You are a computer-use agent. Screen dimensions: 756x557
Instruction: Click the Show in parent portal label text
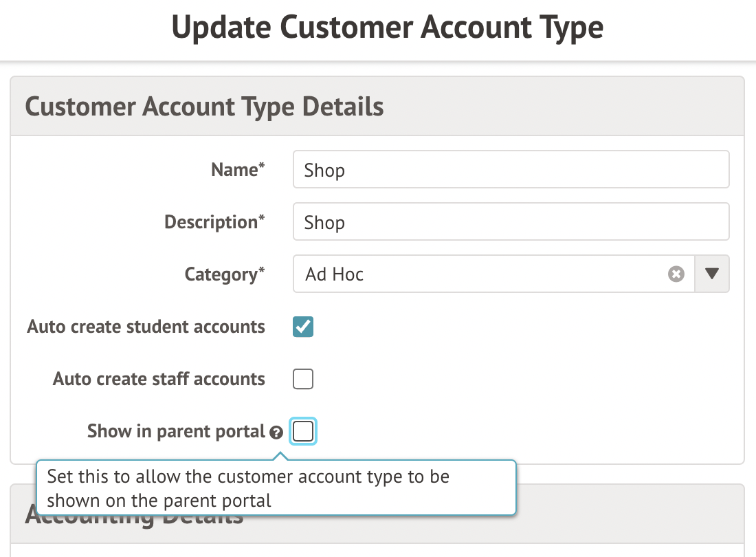coord(176,432)
